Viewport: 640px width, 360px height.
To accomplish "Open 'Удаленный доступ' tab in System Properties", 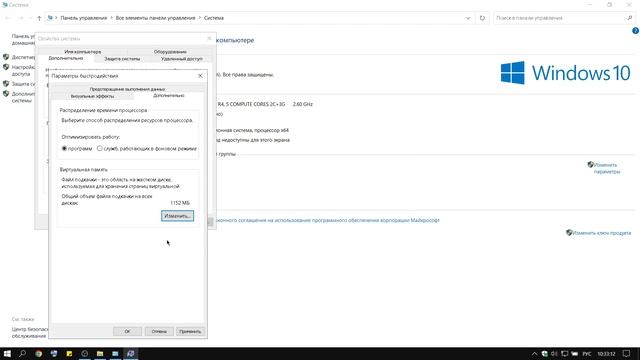I will point(182,59).
